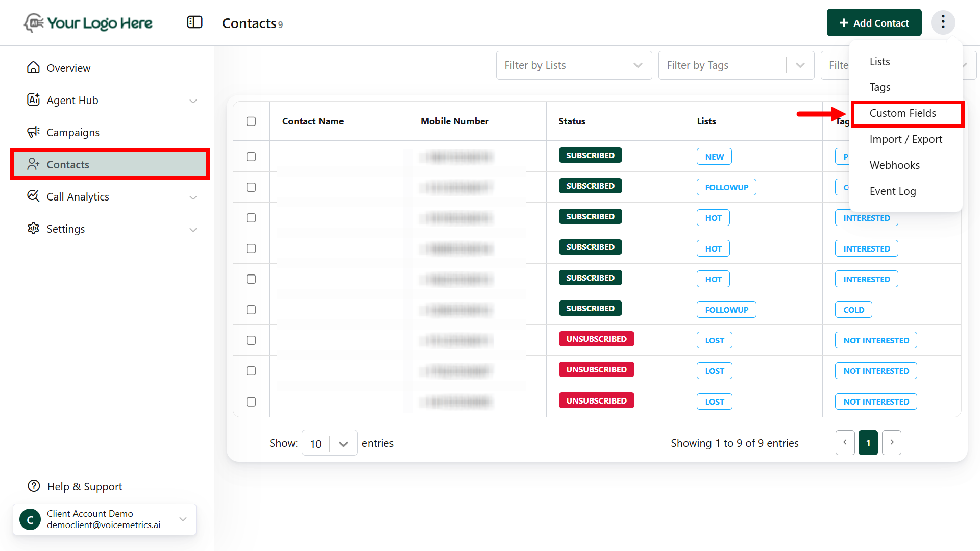Click the Agent Hub AI icon
This screenshot has height=551, width=980.
(x=33, y=100)
